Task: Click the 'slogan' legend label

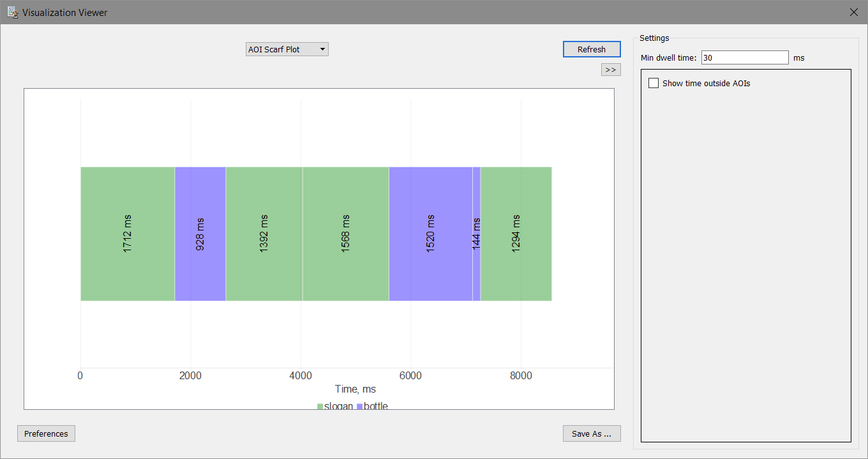Action: [x=339, y=406]
